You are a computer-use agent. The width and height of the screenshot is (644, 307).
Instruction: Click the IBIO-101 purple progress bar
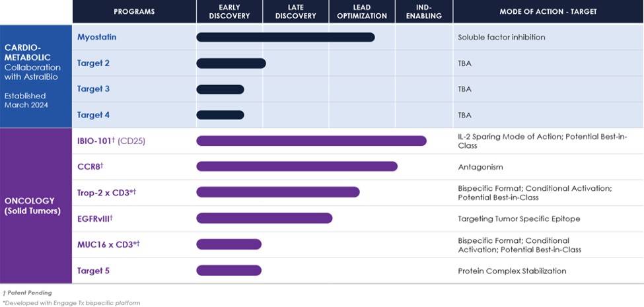(x=311, y=141)
